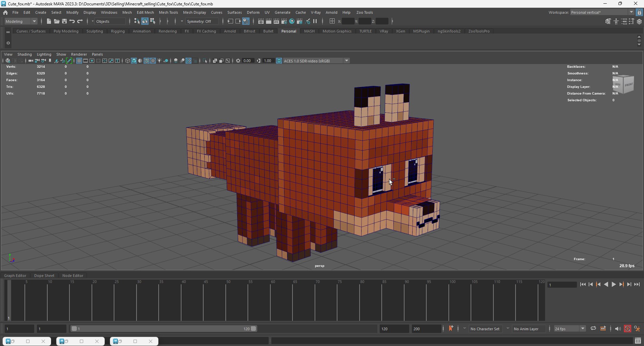Open the 24 fps frame rate dropdown

[570, 329]
